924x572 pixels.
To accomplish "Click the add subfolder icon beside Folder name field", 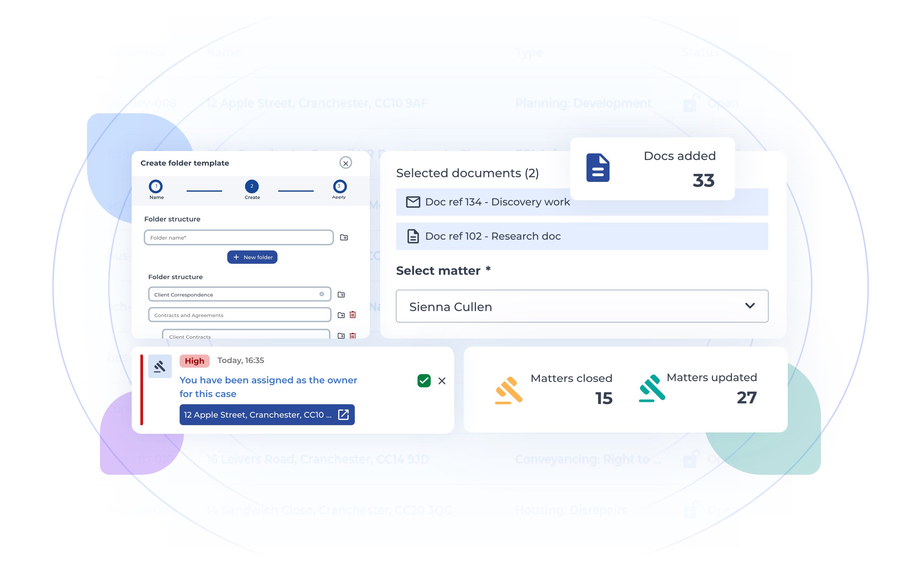I will point(345,237).
